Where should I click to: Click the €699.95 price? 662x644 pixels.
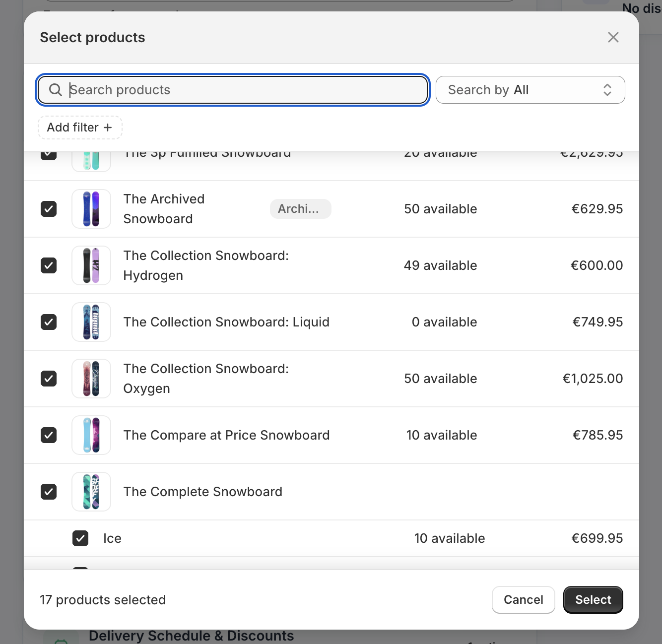tap(597, 538)
